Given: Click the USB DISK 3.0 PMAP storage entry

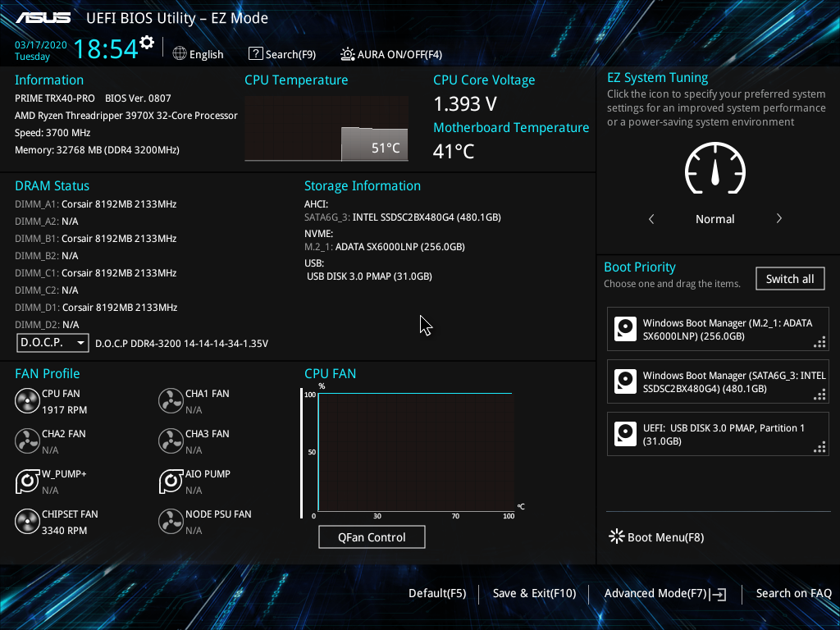Looking at the screenshot, I should coord(369,276).
